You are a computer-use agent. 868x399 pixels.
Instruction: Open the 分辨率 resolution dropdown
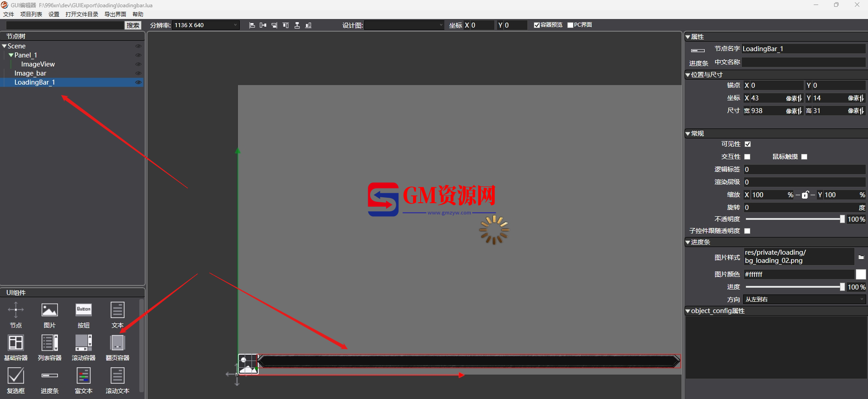206,25
